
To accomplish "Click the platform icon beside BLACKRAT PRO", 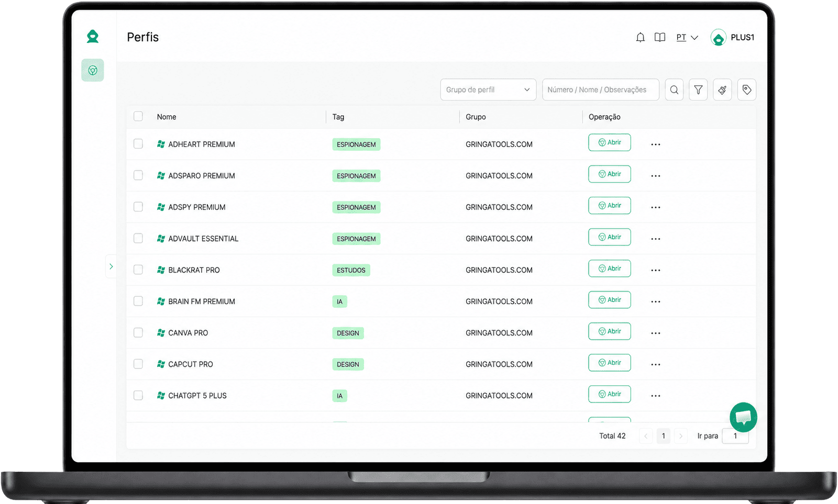I will pyautogui.click(x=161, y=270).
